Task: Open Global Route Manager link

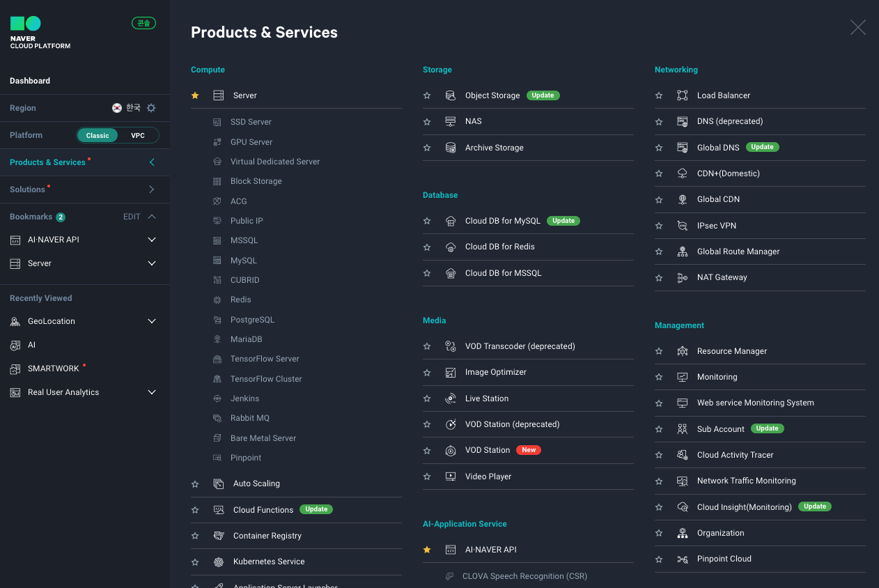Action: [738, 252]
